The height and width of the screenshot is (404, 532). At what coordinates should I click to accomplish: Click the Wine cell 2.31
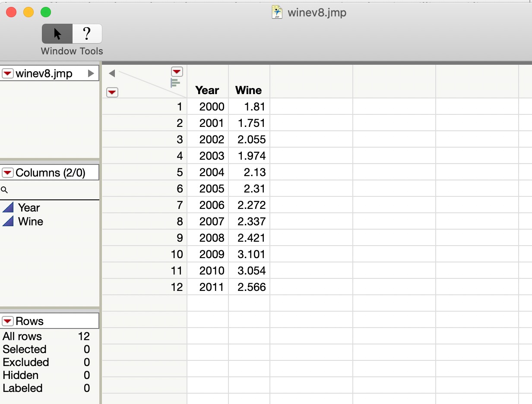pos(249,189)
